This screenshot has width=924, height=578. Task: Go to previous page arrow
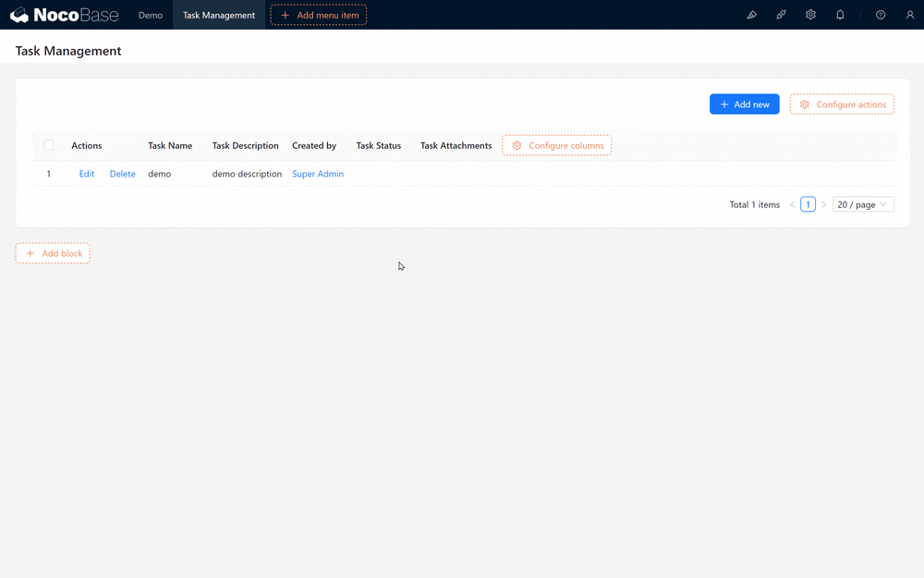click(793, 204)
